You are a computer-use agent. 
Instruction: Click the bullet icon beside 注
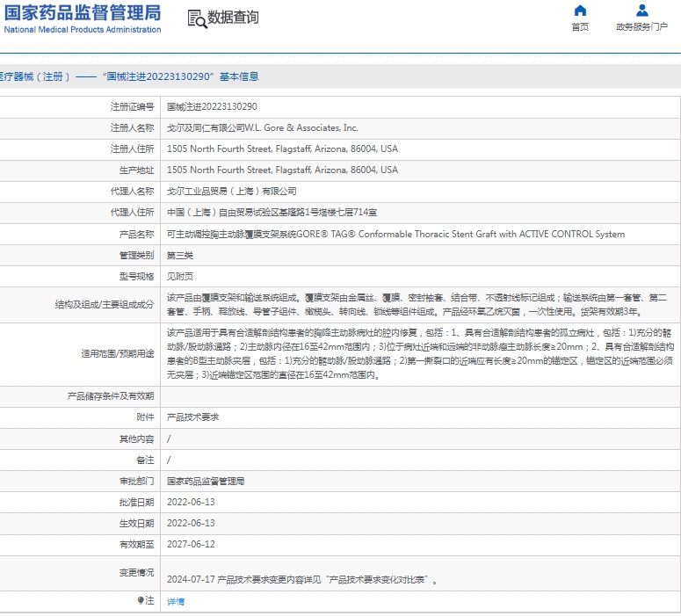pos(141,600)
